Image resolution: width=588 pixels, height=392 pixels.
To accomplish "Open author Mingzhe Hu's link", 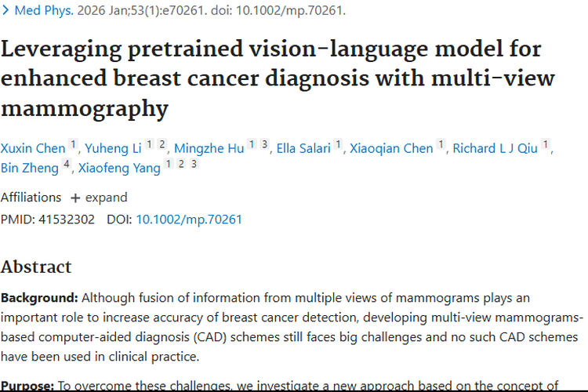I will pyautogui.click(x=209, y=148).
